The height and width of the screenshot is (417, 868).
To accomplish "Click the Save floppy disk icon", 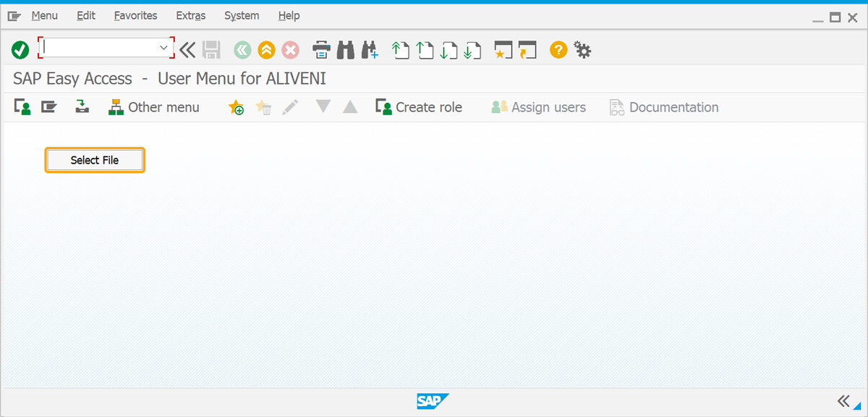I will 211,49.
